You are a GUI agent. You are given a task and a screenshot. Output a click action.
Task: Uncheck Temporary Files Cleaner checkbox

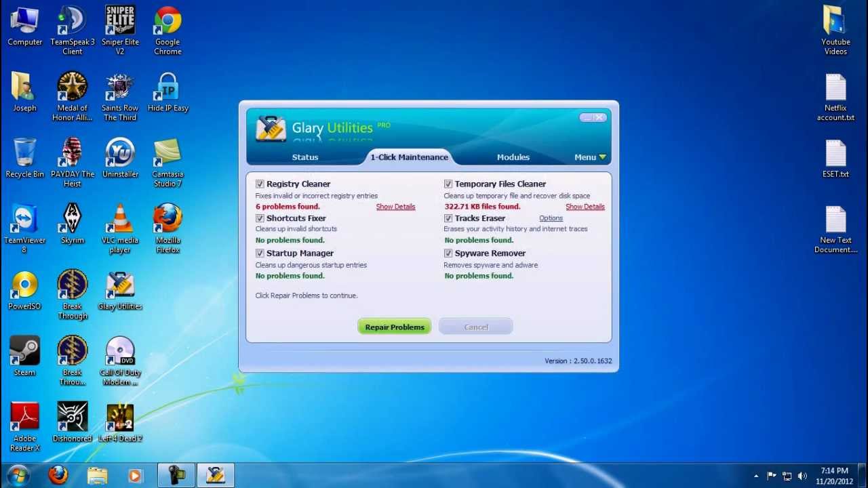[x=448, y=184]
